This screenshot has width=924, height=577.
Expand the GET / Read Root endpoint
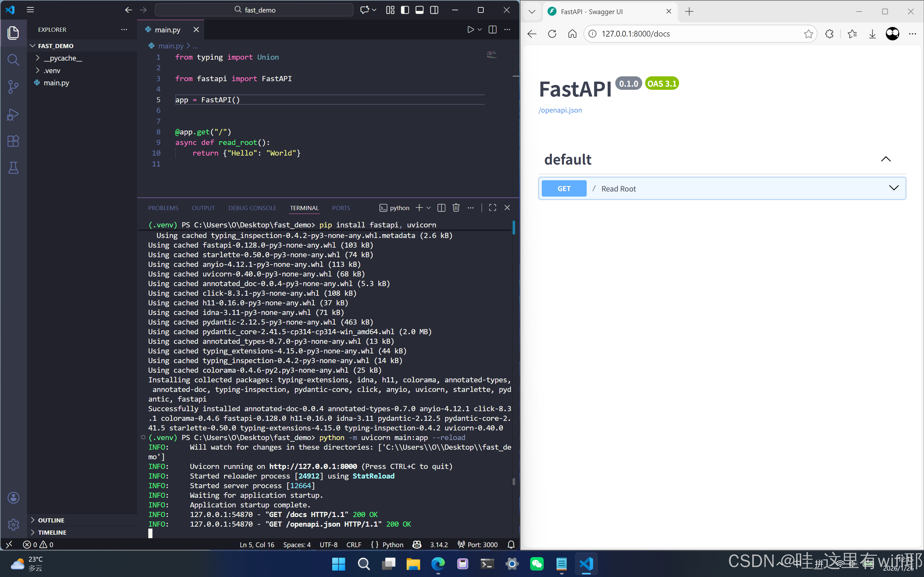(722, 189)
